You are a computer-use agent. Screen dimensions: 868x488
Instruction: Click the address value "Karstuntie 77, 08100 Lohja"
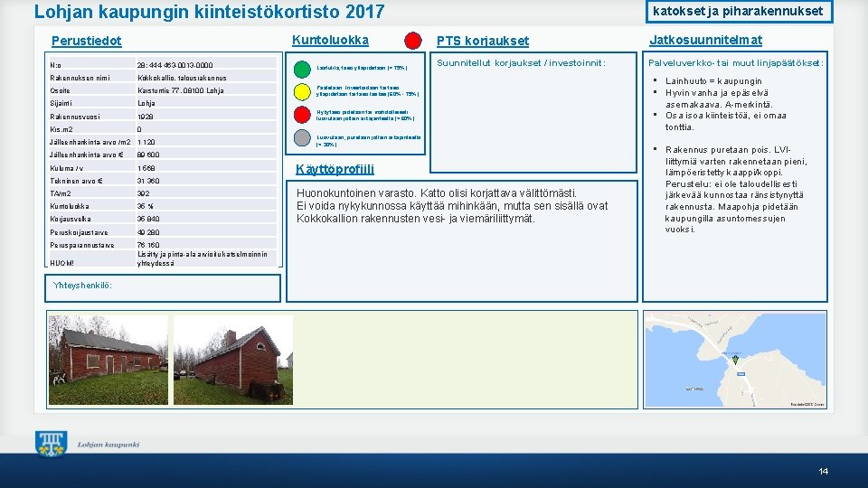coord(181,90)
